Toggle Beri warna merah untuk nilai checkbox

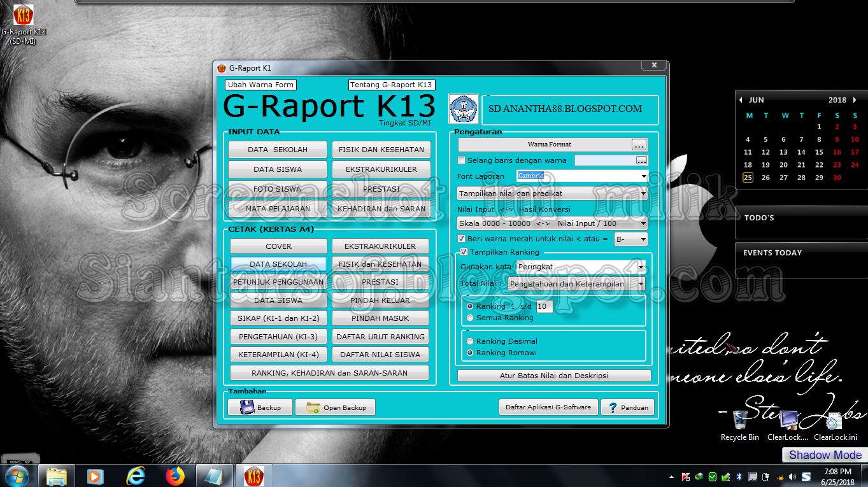click(x=462, y=239)
